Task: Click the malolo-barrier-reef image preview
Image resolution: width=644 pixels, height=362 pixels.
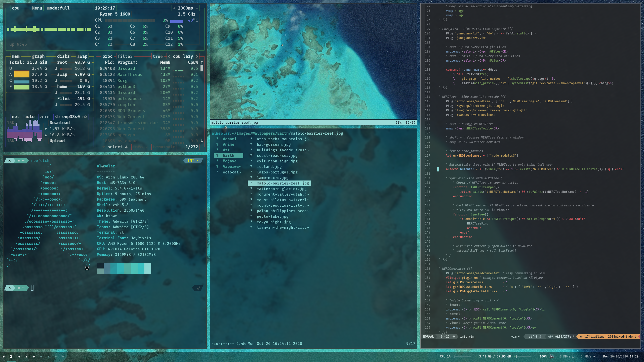Action: coord(313,62)
